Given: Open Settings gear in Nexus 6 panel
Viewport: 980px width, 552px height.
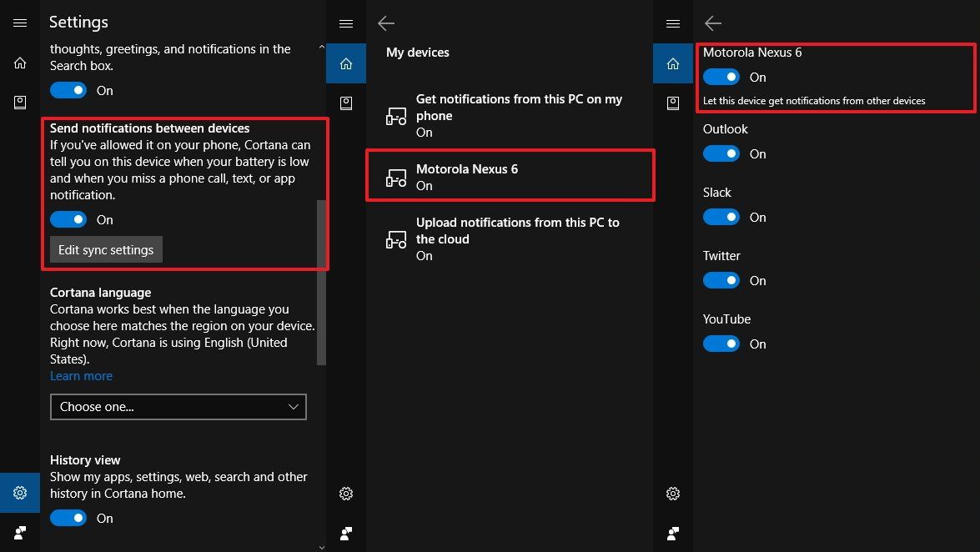Looking at the screenshot, I should (673, 494).
